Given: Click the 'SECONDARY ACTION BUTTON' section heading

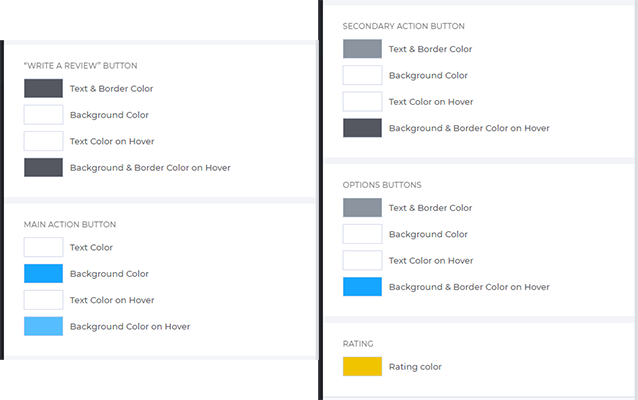Looking at the screenshot, I should [x=404, y=26].
